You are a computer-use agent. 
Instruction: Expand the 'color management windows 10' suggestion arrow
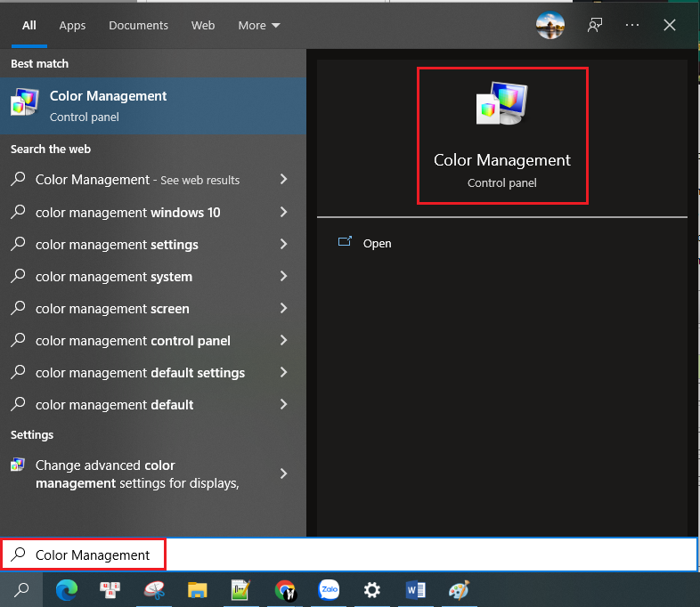283,212
